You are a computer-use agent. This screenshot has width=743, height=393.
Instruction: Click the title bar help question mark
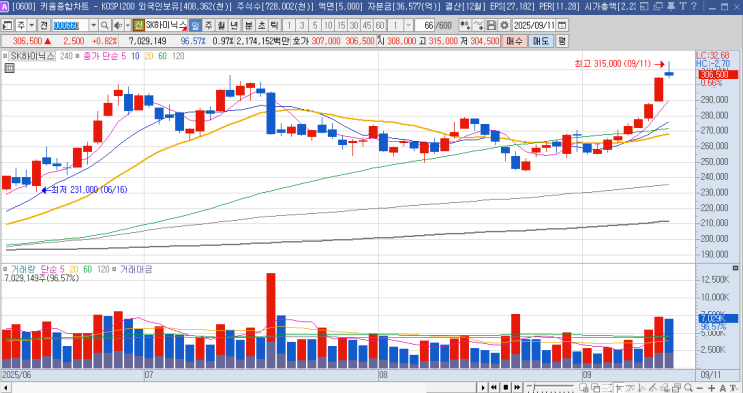click(x=694, y=6)
